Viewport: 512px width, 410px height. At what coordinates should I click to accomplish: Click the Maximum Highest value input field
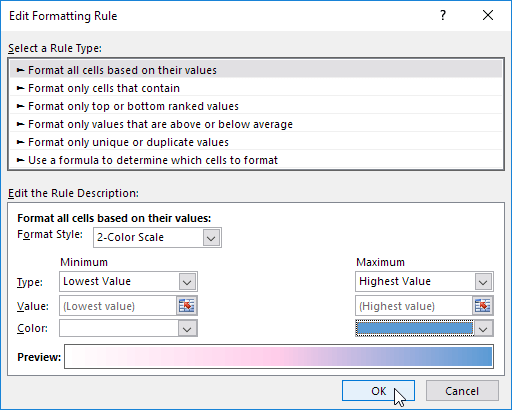coord(414,306)
